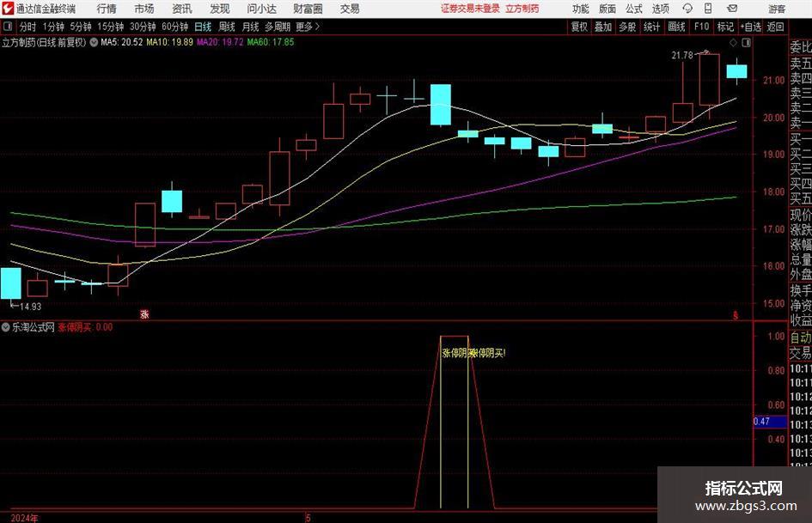812x523 pixels.
Task: Click the 复权 toolbar button
Action: (579, 27)
